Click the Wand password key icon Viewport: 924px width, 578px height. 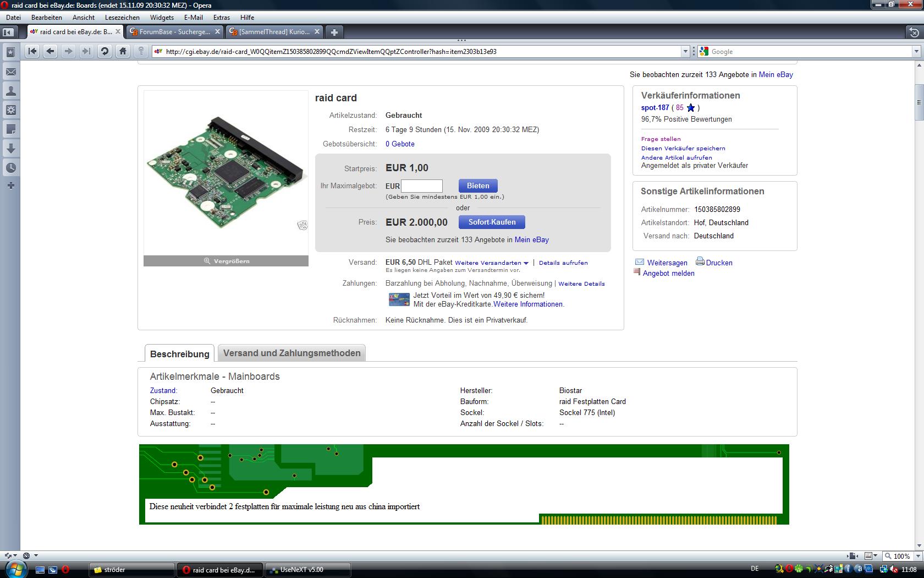point(141,51)
